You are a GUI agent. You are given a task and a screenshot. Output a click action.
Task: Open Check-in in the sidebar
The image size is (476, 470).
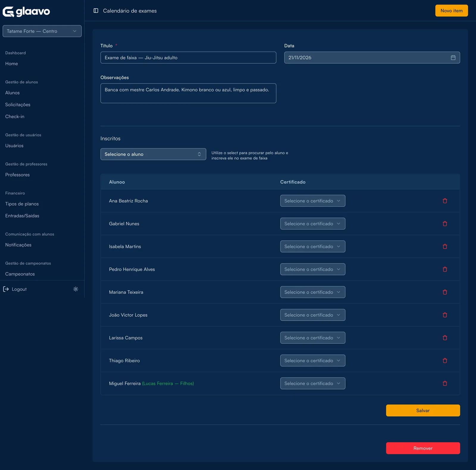(15, 117)
